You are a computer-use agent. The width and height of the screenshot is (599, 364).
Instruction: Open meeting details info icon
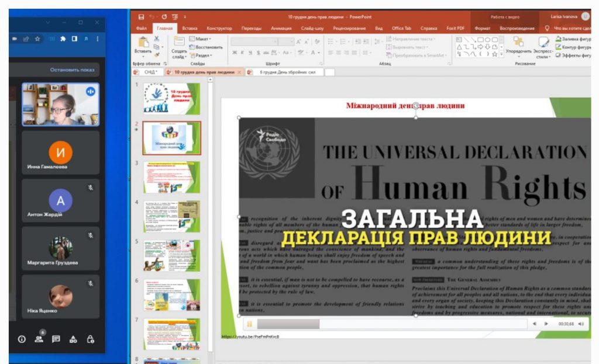22,339
